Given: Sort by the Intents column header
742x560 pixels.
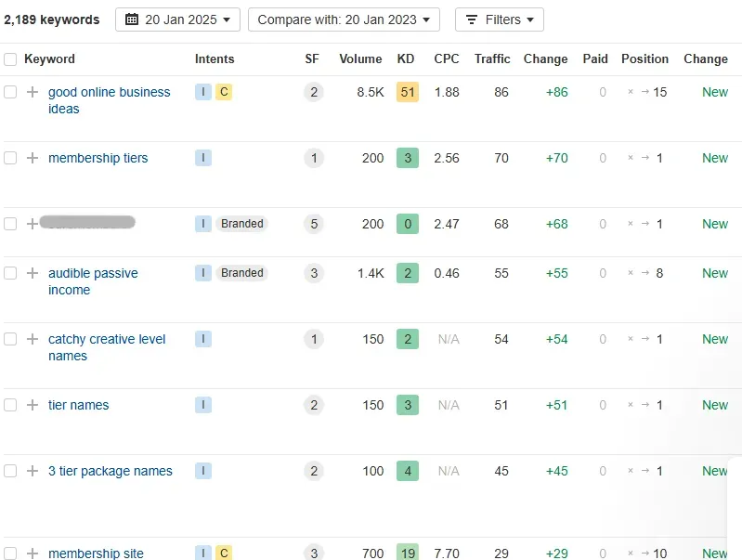Looking at the screenshot, I should [215, 59].
